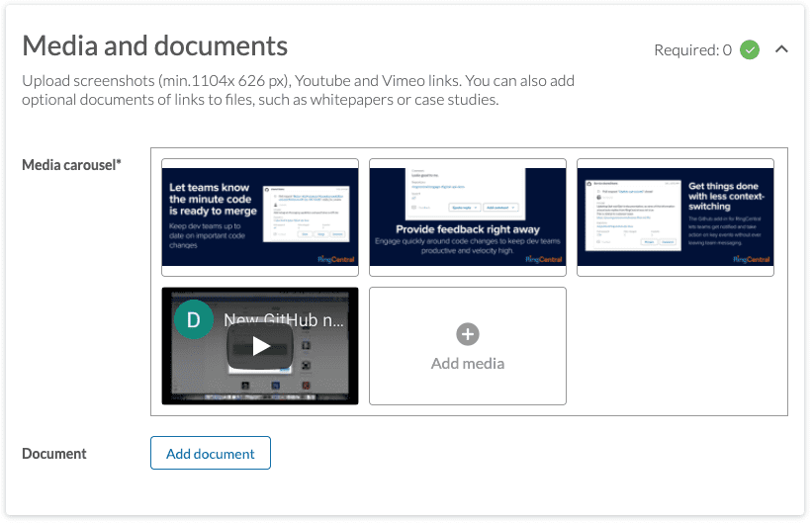Screen dimensions: 812x523
Task: Click the 'Add media' text label
Action: pyautogui.click(x=468, y=363)
